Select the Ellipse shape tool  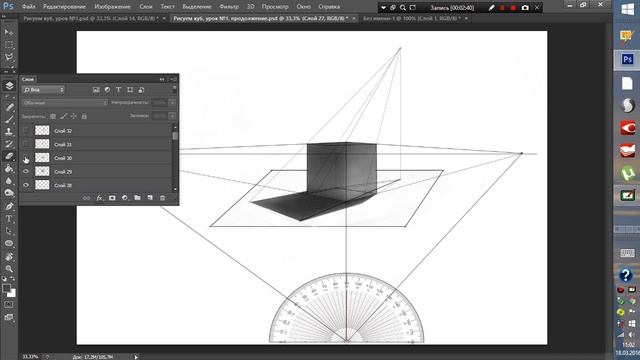click(x=9, y=243)
